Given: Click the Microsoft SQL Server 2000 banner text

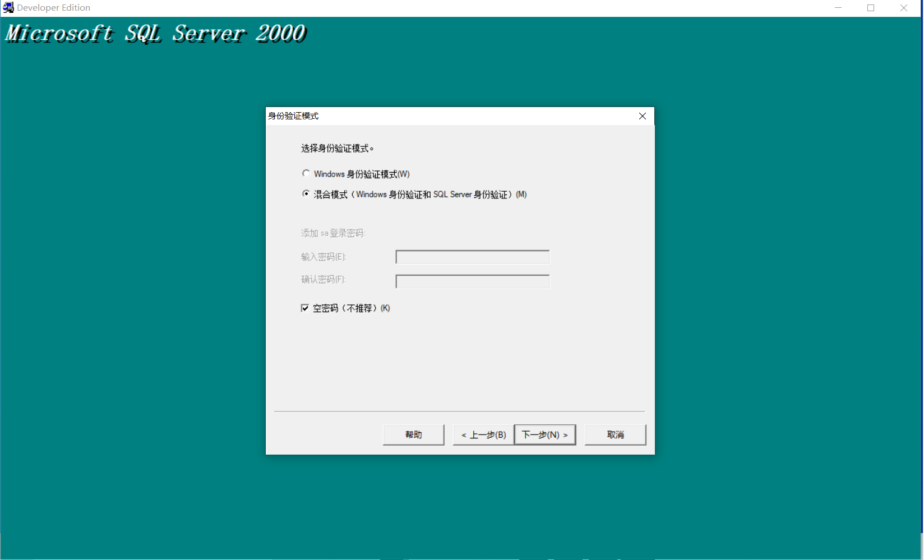Looking at the screenshot, I should [x=155, y=34].
